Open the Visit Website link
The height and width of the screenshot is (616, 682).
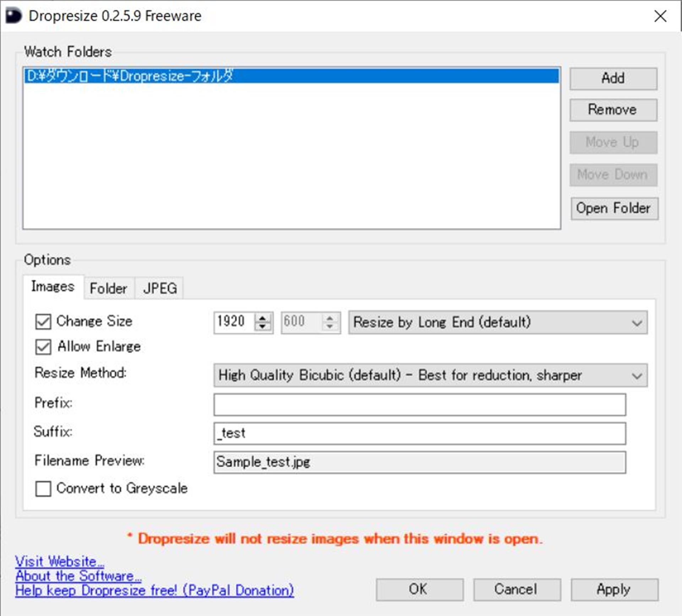59,562
